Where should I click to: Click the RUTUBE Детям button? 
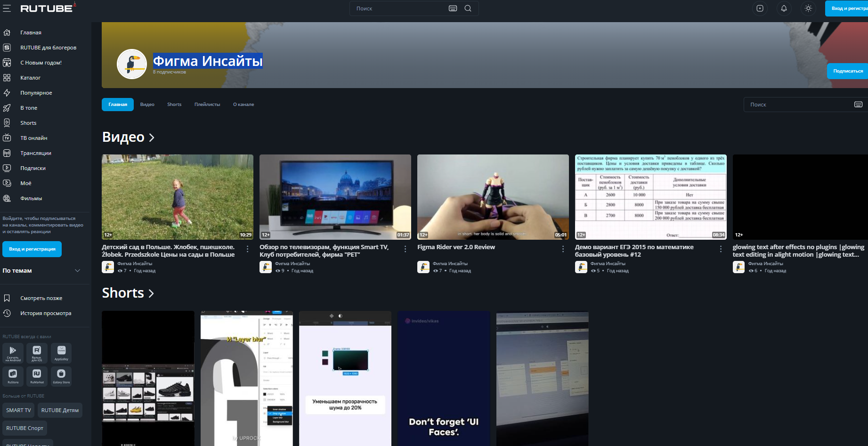(x=60, y=410)
